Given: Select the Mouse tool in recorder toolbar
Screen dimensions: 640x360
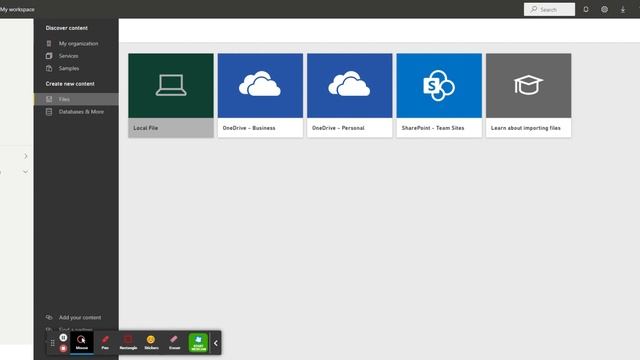Looking at the screenshot, I should 82,342.
